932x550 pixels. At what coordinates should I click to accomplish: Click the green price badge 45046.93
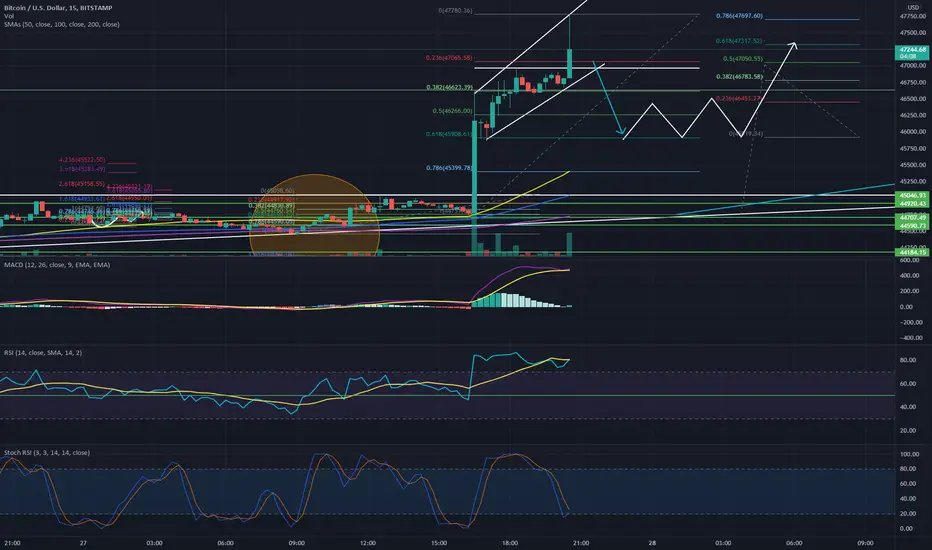click(912, 195)
